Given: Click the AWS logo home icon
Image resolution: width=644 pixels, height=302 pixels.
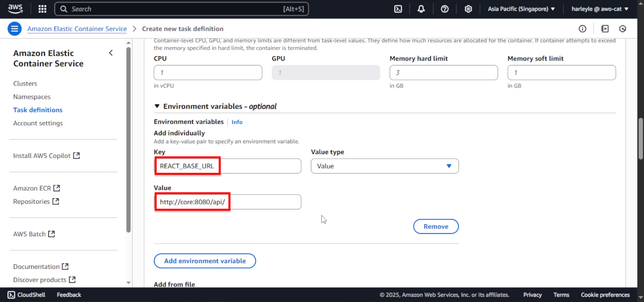Looking at the screenshot, I should [x=15, y=9].
